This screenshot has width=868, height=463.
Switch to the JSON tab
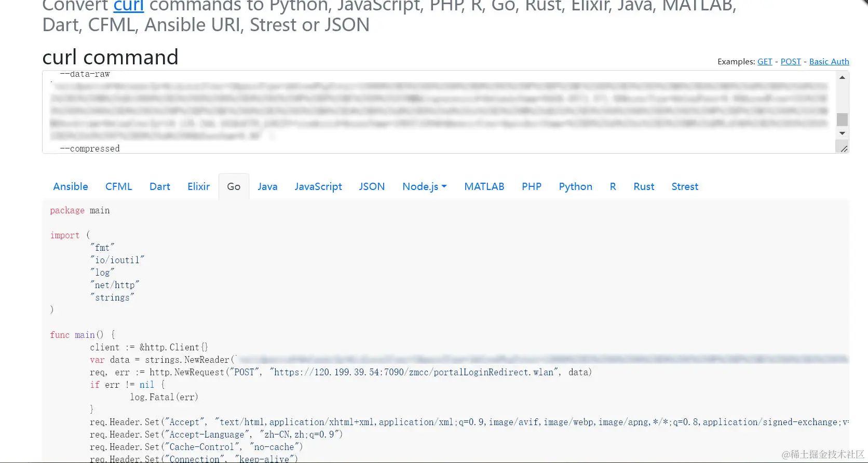372,186
